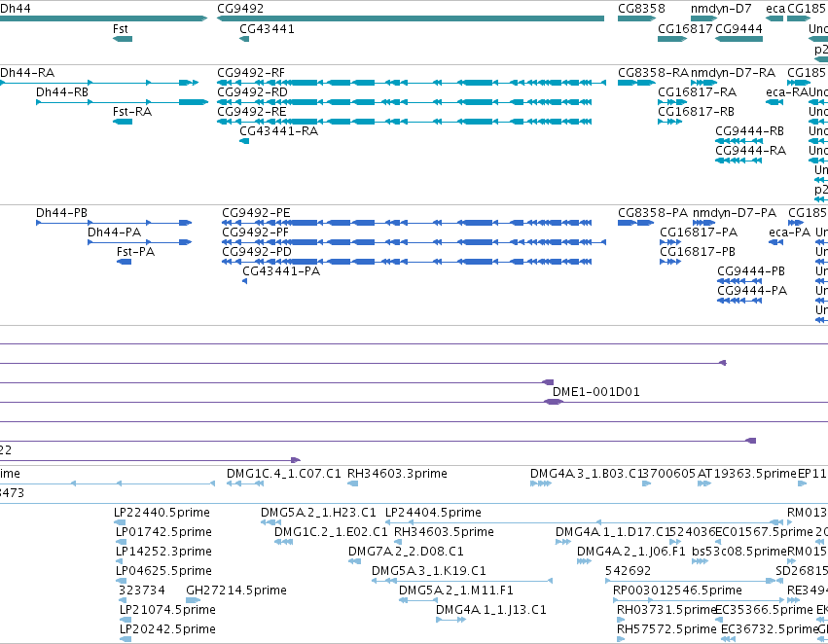The width and height of the screenshot is (828, 644).
Task: Select protein label 'CG9492-PF'
Action: click(x=255, y=233)
